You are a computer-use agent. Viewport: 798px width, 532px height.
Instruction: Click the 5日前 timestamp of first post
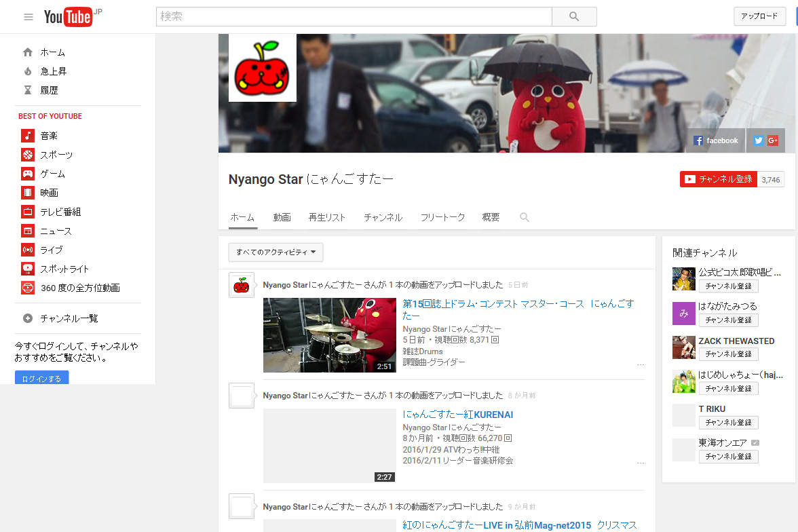pyautogui.click(x=518, y=285)
